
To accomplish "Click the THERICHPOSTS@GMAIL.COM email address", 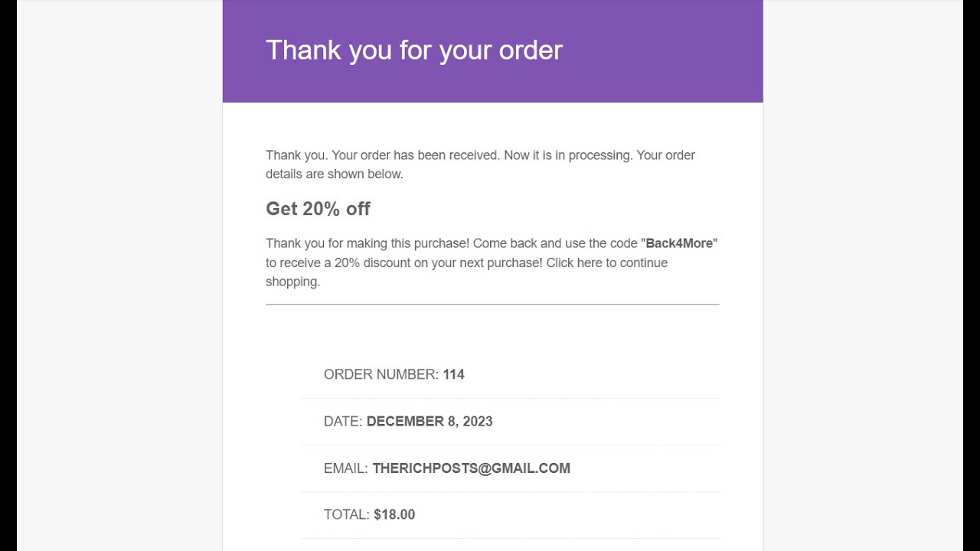I will [471, 468].
